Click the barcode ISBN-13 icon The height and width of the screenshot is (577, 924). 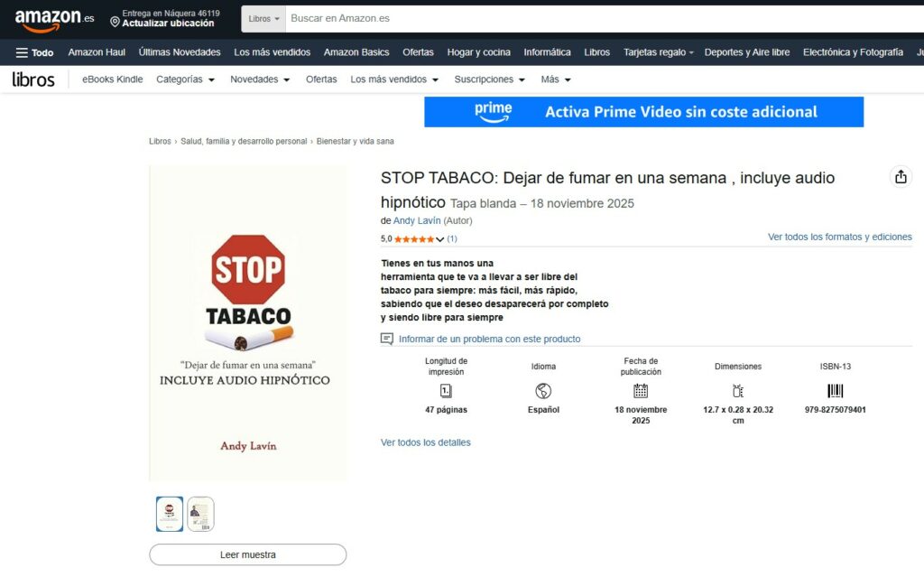(x=835, y=391)
